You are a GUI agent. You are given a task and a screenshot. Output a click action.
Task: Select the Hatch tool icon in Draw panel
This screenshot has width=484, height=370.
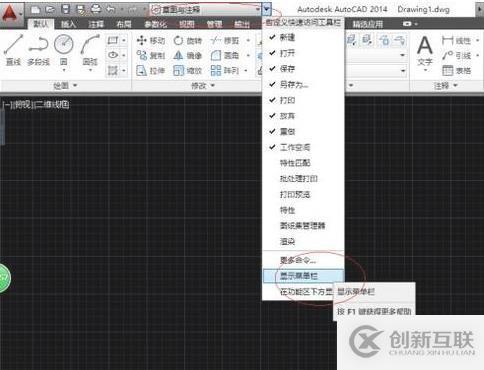(113, 70)
